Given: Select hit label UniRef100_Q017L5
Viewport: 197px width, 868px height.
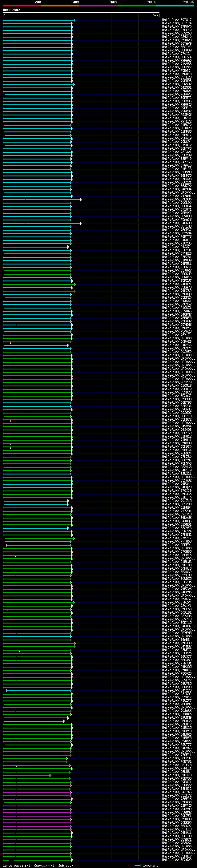Looking at the screenshot, I should tap(177, 501).
